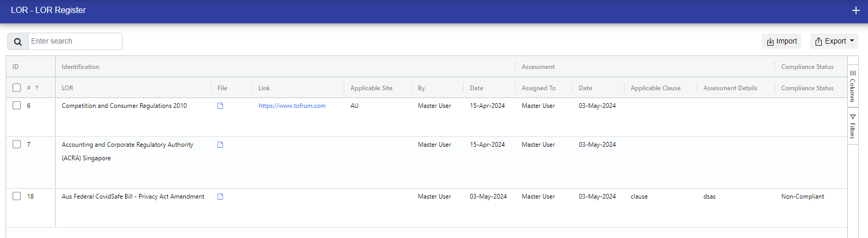Open the tofrum.com link

[x=292, y=106]
